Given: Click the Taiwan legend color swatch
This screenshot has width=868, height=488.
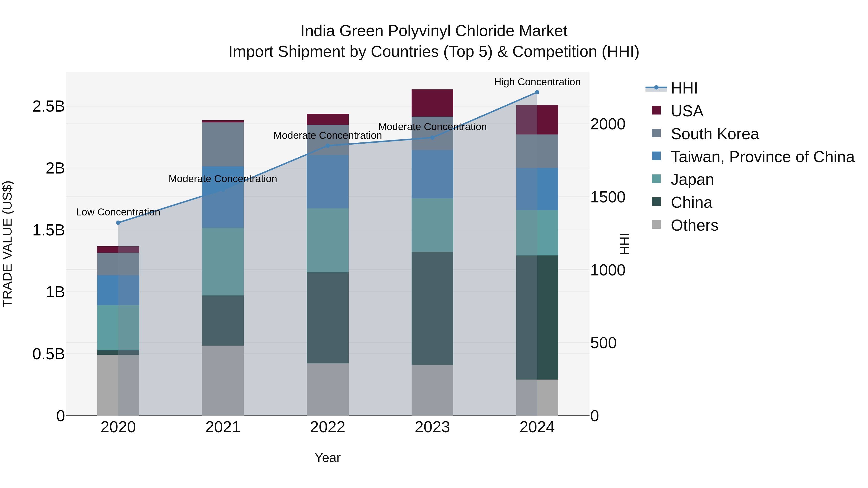Looking at the screenshot, I should point(656,156).
